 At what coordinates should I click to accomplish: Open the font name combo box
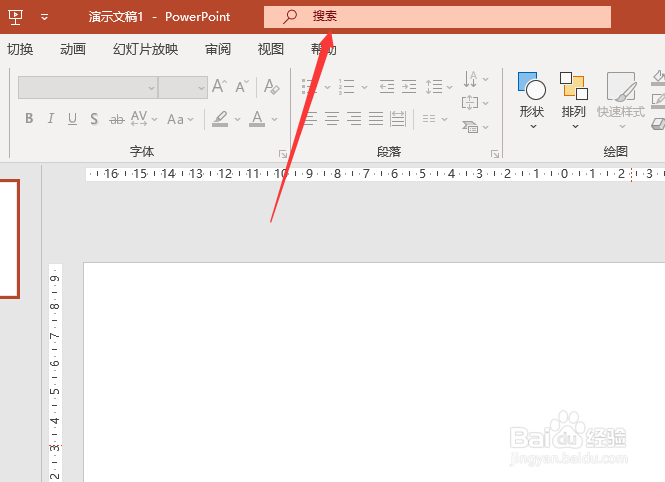(88, 87)
